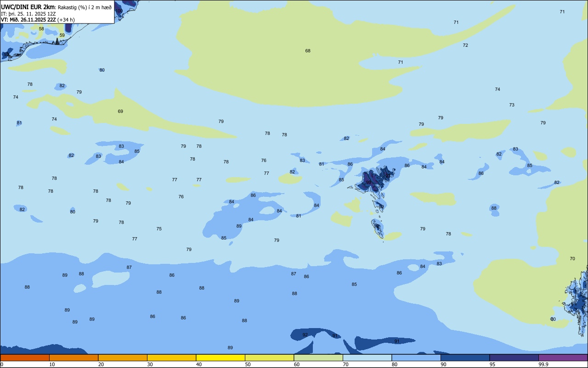The image size is (588, 368).
Task: Select the 'Rakastig (%) í 2 m hæð' label
Action: click(x=85, y=7)
